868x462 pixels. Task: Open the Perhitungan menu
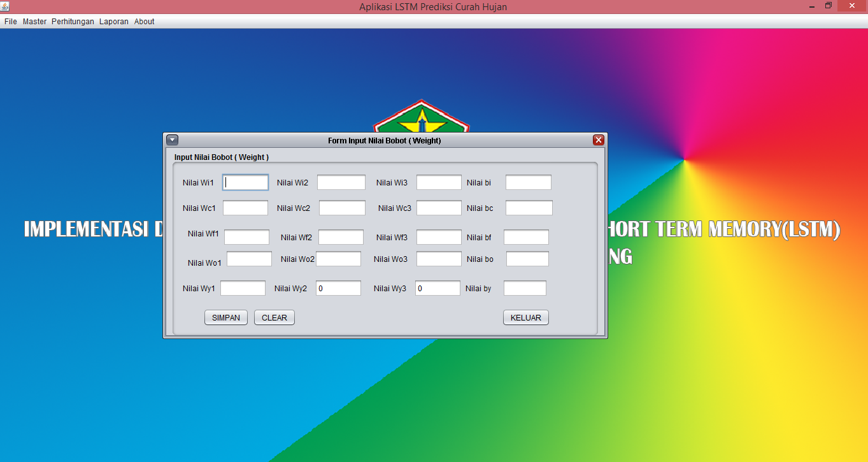73,21
